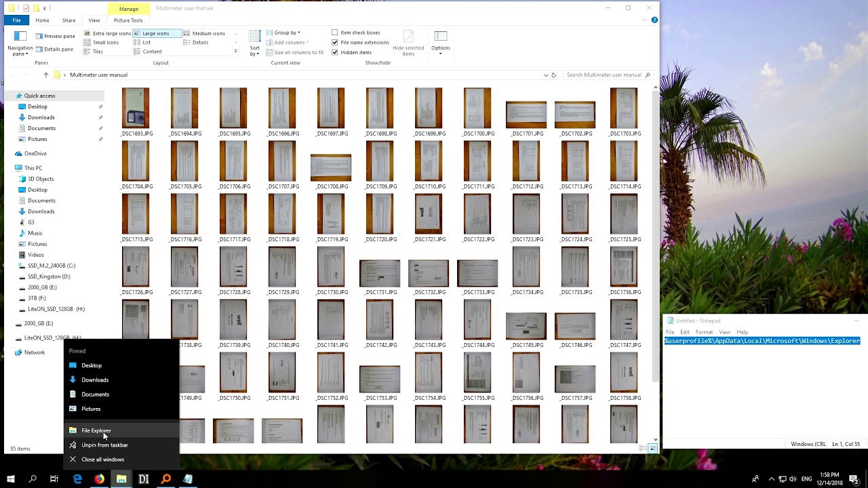Open File Explorer from the jump list
The height and width of the screenshot is (488, 868).
(x=122, y=430)
